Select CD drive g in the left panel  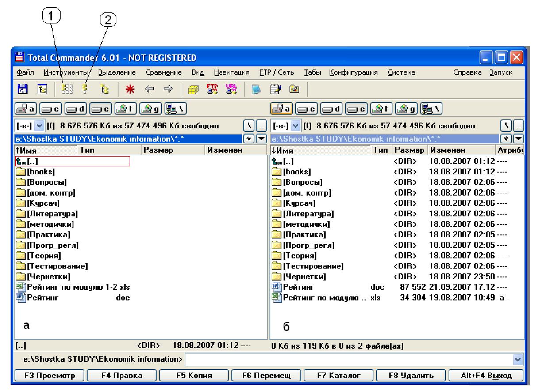(151, 108)
